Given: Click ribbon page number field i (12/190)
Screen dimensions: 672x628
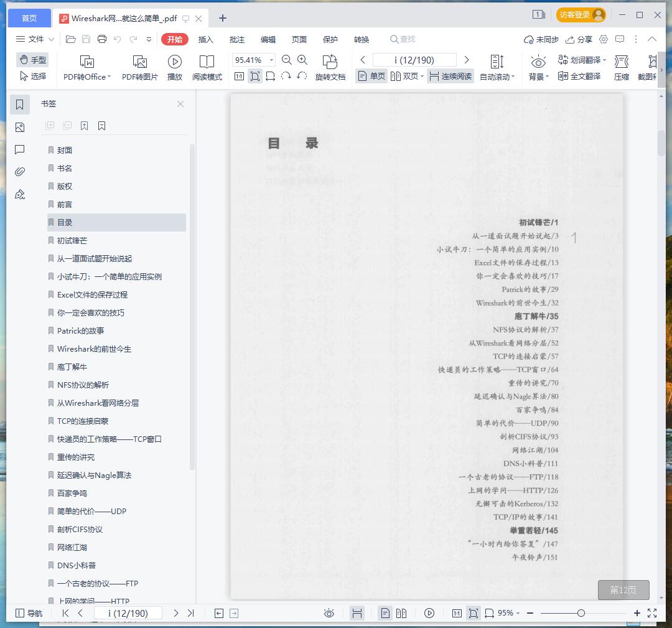Looking at the screenshot, I should click(x=414, y=60).
